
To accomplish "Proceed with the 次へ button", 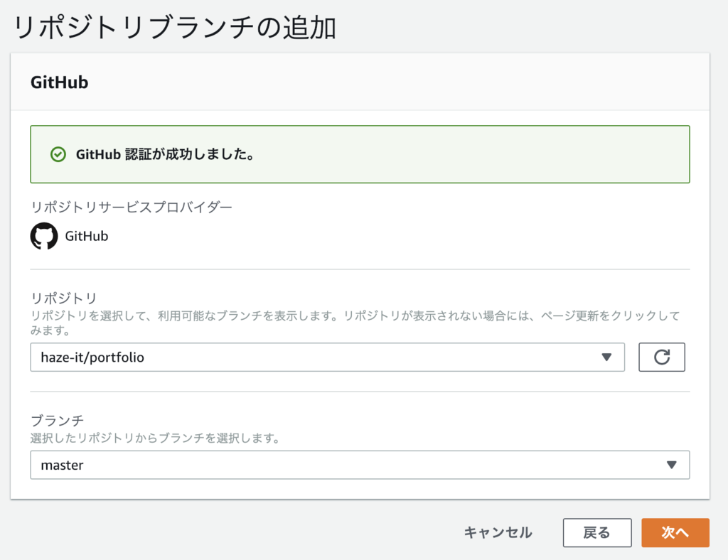I will pyautogui.click(x=675, y=532).
